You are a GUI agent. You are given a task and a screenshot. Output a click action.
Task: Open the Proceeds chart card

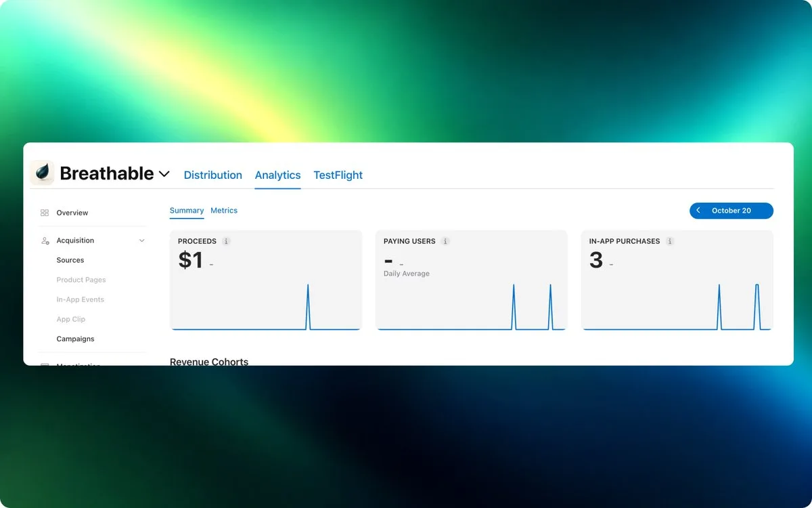coord(266,280)
